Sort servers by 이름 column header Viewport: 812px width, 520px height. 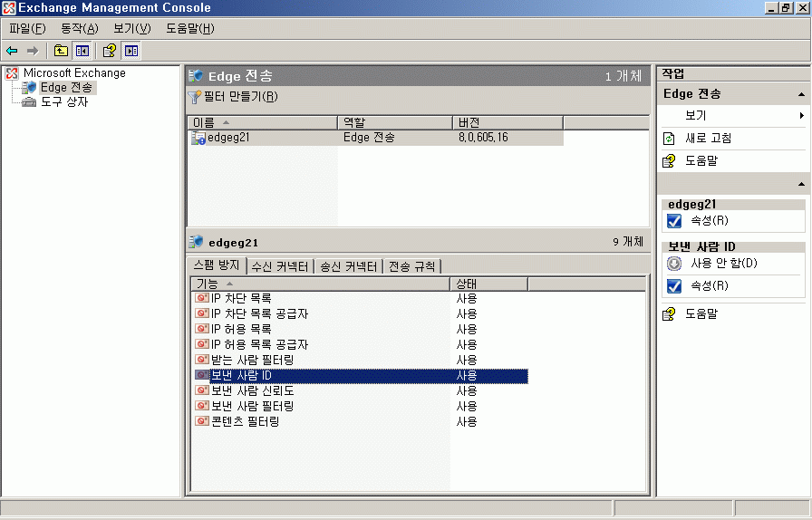262,122
